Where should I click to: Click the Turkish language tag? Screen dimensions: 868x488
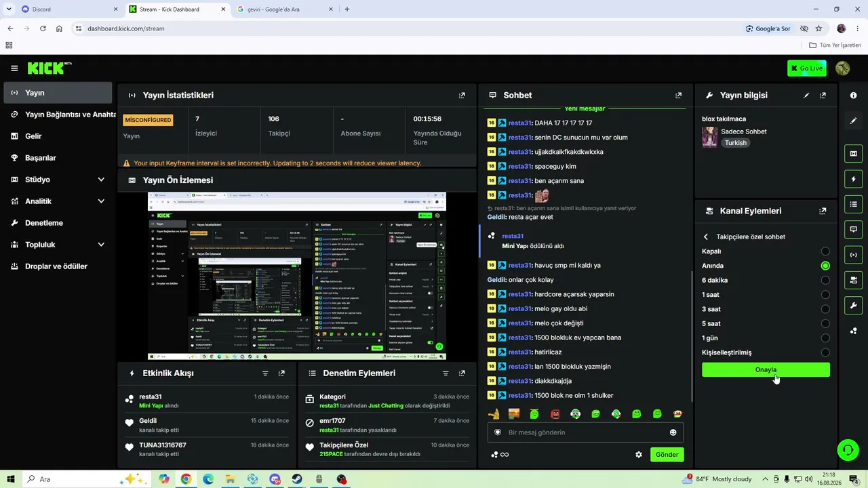(x=735, y=143)
